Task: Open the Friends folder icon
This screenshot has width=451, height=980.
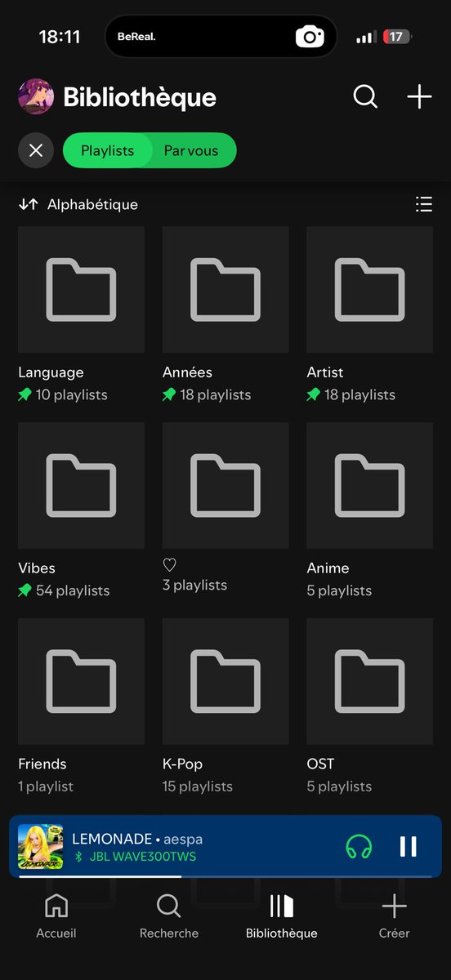Action: point(81,682)
